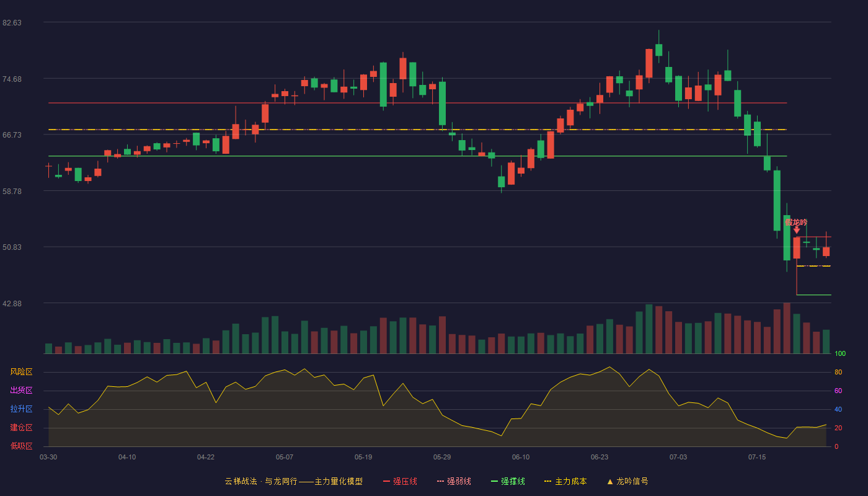
Task: Click the dashed 主力成本 legend icon
Action: coord(547,482)
